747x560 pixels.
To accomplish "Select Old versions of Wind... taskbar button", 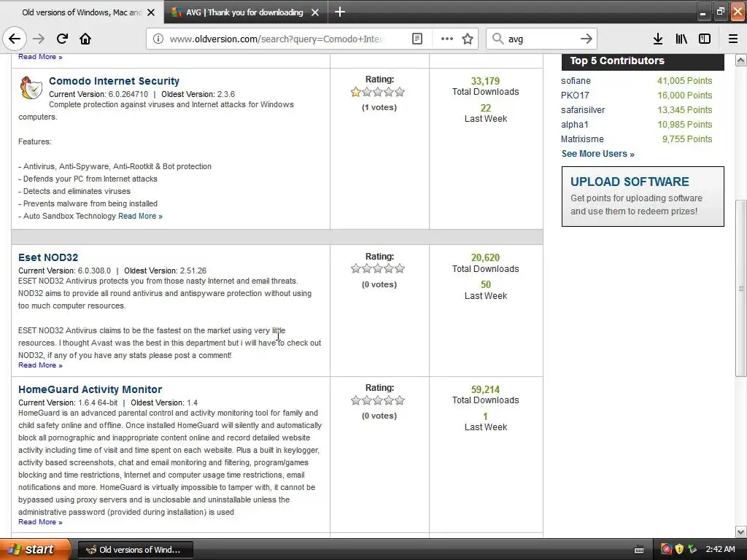I will (x=135, y=550).
